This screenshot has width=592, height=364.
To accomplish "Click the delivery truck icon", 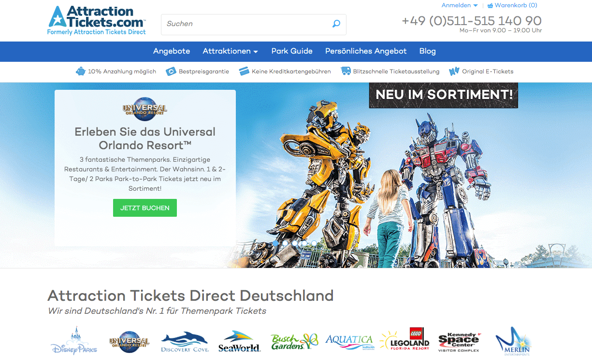I will [x=346, y=71].
